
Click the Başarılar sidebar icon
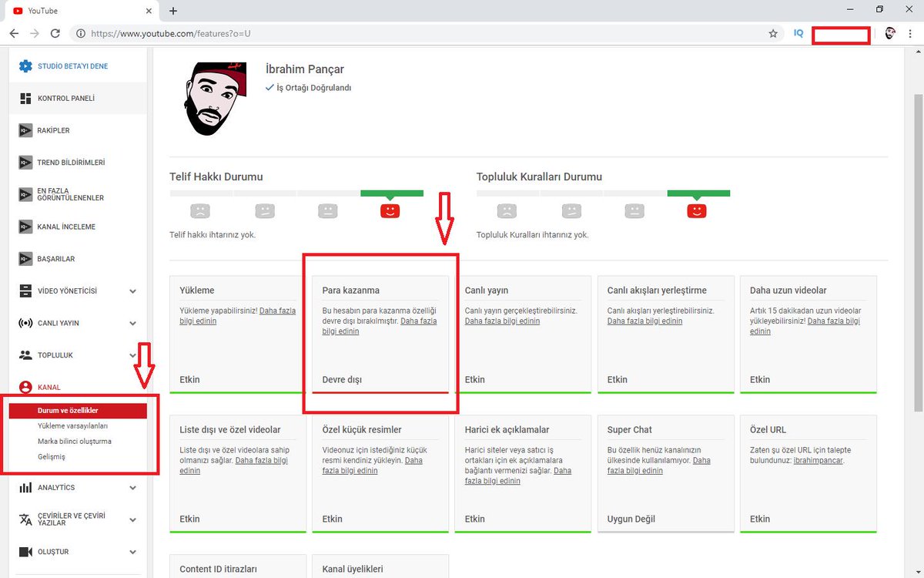25,259
